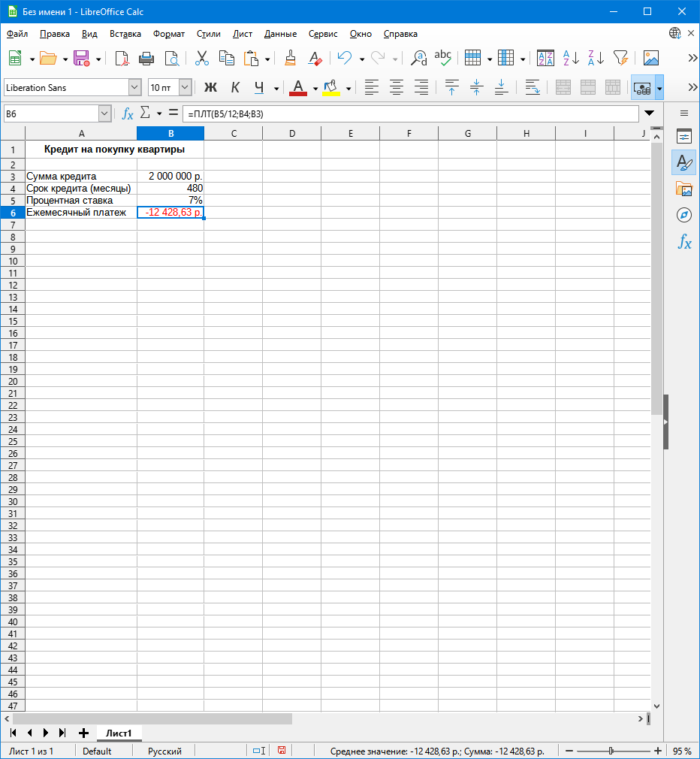The width and height of the screenshot is (700, 759).
Task: Open sidebar Properties panel
Action: (x=684, y=137)
